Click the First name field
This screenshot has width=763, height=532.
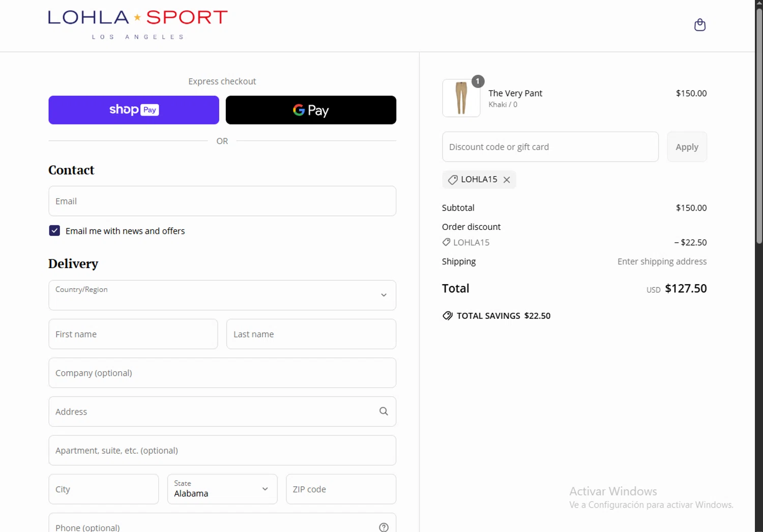coord(133,334)
